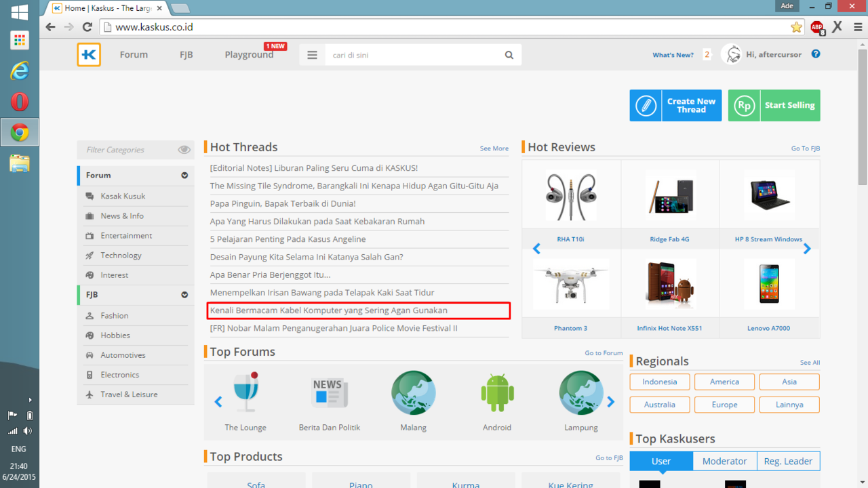The image size is (868, 488).
Task: Open the hamburger menu beside search box
Action: pyautogui.click(x=312, y=55)
